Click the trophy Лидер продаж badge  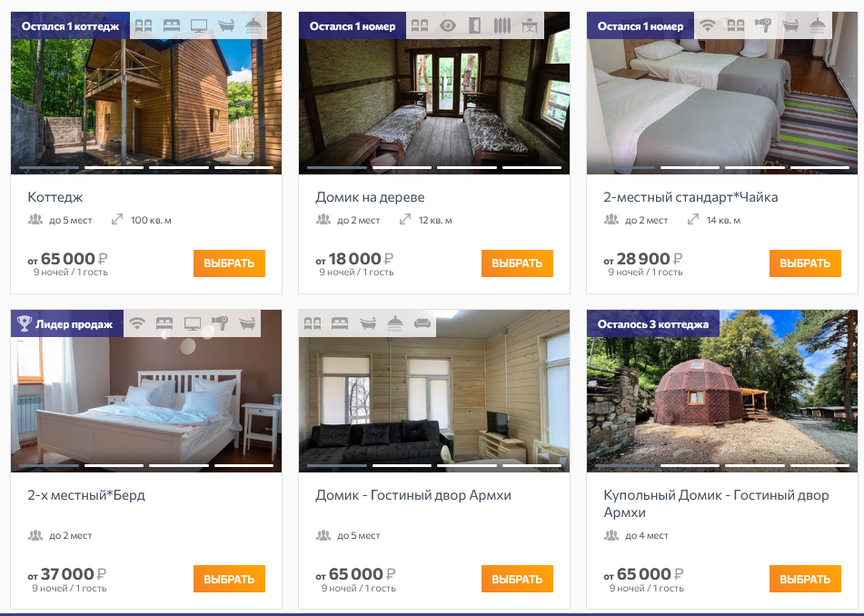pos(66,323)
